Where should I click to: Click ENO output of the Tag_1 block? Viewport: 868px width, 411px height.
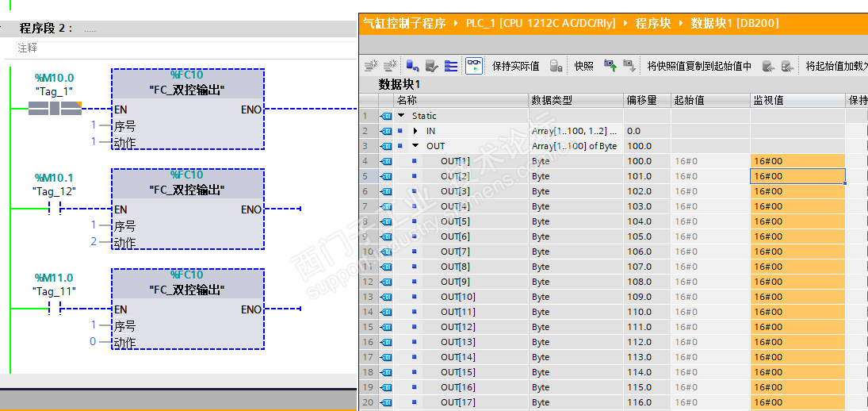click(250, 109)
